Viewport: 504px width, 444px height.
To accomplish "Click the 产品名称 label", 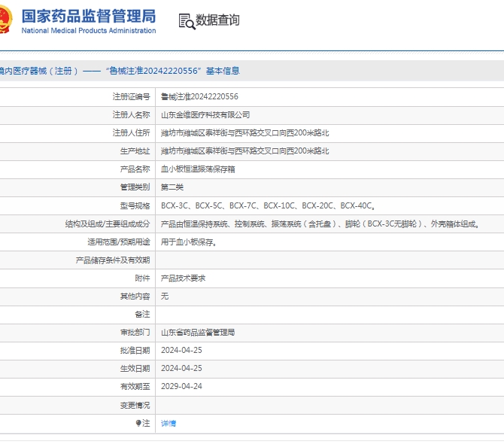I will point(135,169).
